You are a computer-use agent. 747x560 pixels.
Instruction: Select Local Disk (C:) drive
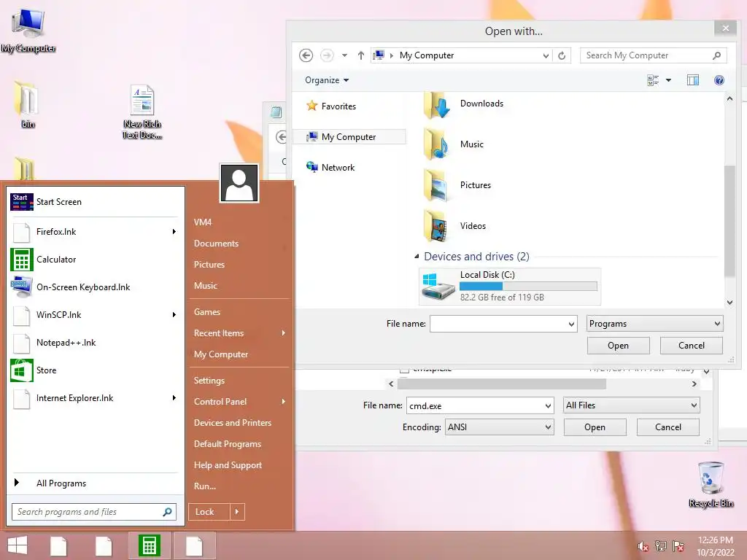click(510, 286)
